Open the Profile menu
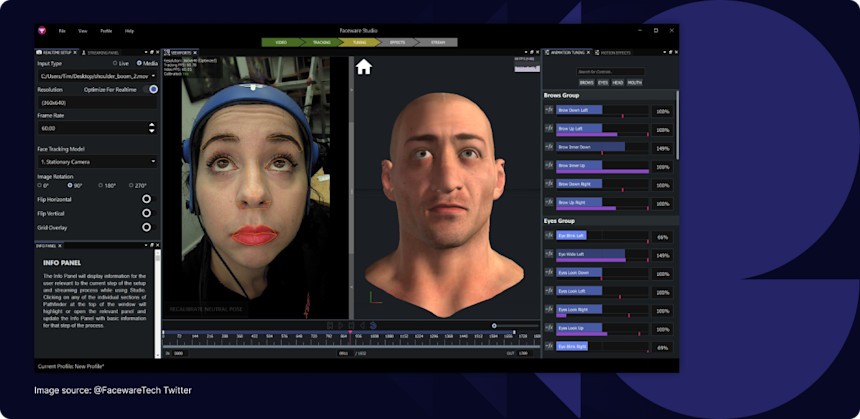860x419 pixels. (x=106, y=31)
